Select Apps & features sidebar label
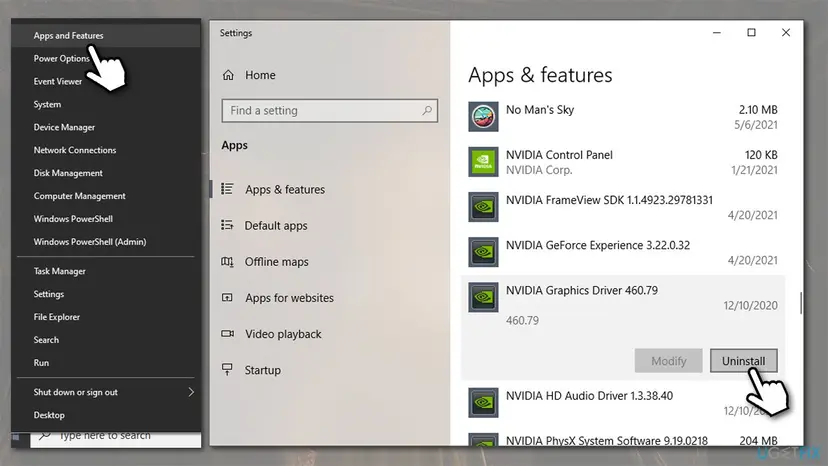Screen dimensions: 828x466 pos(285,189)
